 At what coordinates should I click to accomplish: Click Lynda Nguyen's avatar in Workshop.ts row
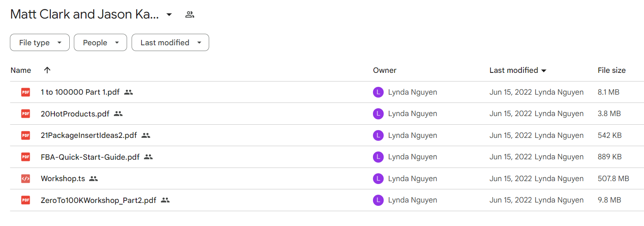pos(378,179)
